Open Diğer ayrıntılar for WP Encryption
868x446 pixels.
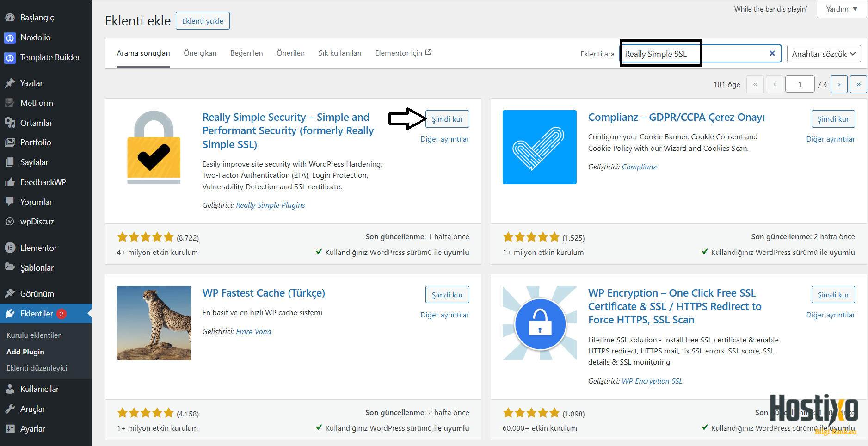click(831, 315)
